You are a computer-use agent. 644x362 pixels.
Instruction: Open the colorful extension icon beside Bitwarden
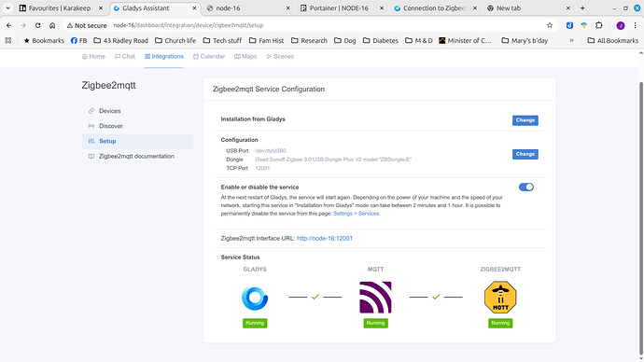tap(584, 25)
